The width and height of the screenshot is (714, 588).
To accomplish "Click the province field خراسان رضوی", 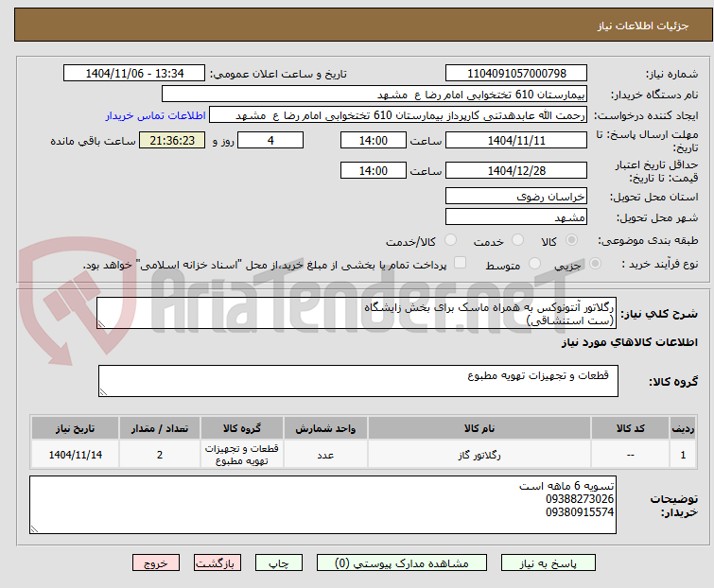I will 516,196.
